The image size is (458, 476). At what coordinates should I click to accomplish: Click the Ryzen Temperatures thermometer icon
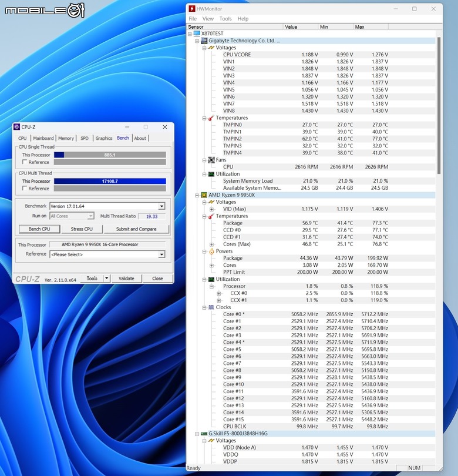(211, 216)
